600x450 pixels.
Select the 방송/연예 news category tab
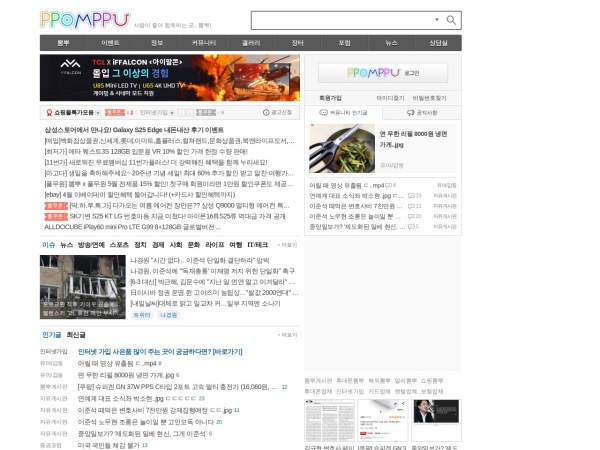(91, 245)
